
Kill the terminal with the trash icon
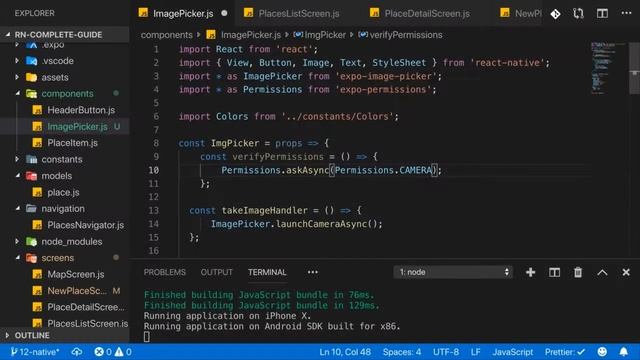[x=578, y=272]
